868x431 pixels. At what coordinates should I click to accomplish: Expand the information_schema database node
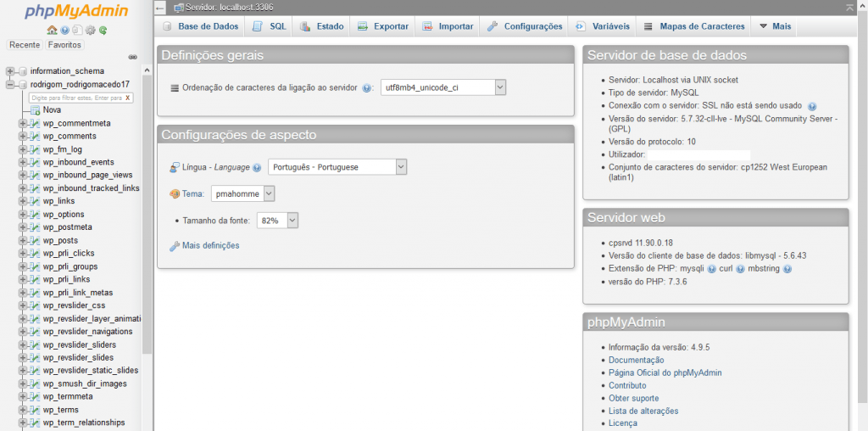[x=10, y=71]
